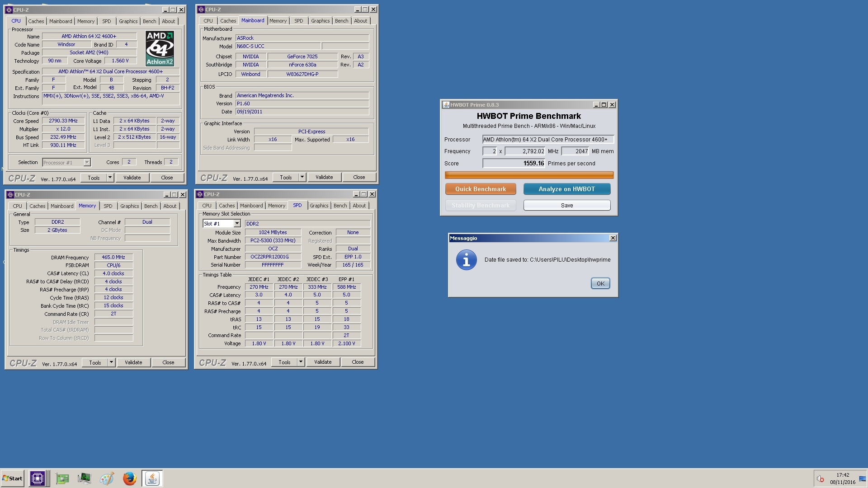Expand the Tools arrow in the SPD window
The width and height of the screenshot is (868, 488).
point(301,362)
